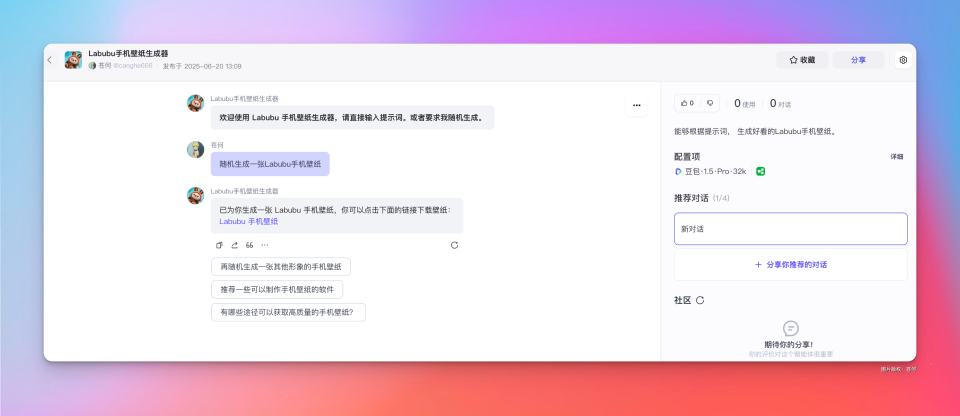Click the 收藏 favorite button

click(802, 60)
